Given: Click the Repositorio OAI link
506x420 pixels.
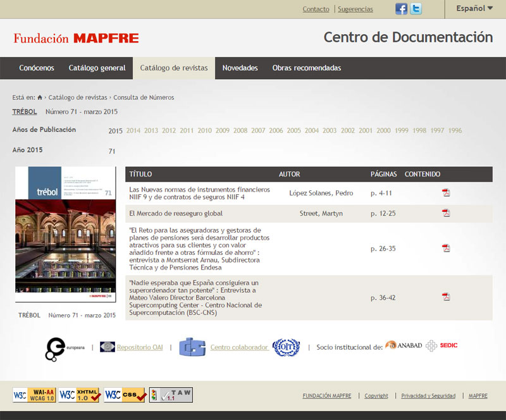Looking at the screenshot, I should 140,347.
